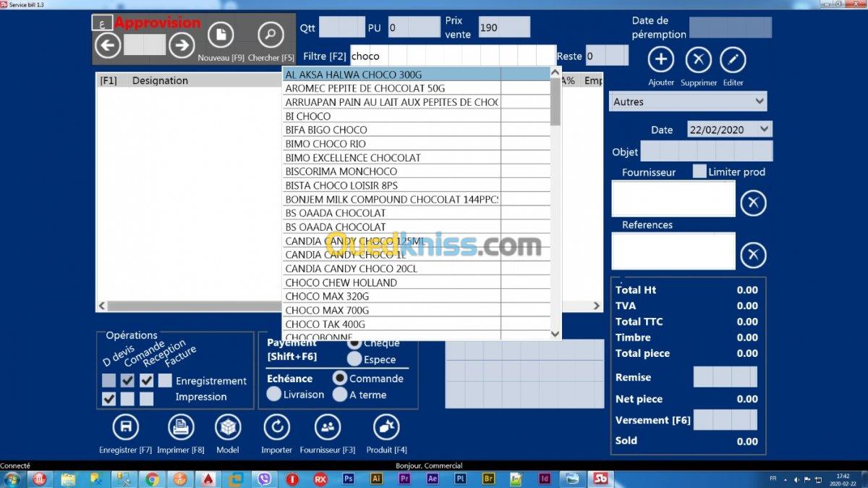868x488 pixels.
Task: Click the Enregistrer [F7] save icon
Action: (126, 427)
